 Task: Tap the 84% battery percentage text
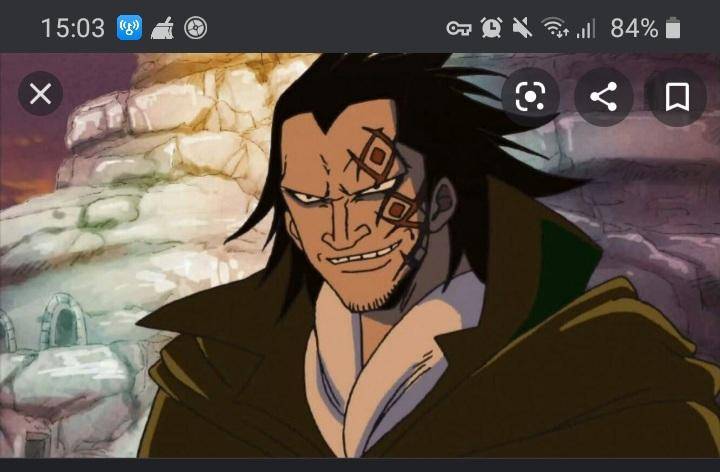click(634, 28)
